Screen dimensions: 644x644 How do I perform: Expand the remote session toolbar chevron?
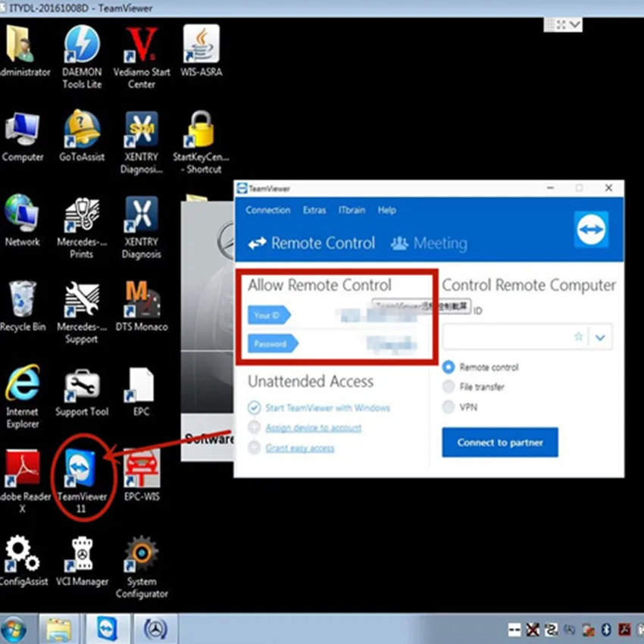[x=575, y=25]
